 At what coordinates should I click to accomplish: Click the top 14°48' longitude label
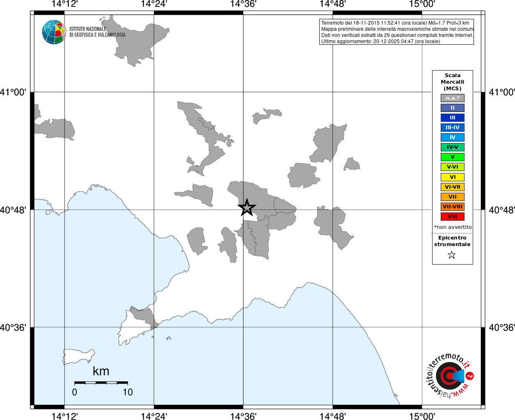(333, 4)
